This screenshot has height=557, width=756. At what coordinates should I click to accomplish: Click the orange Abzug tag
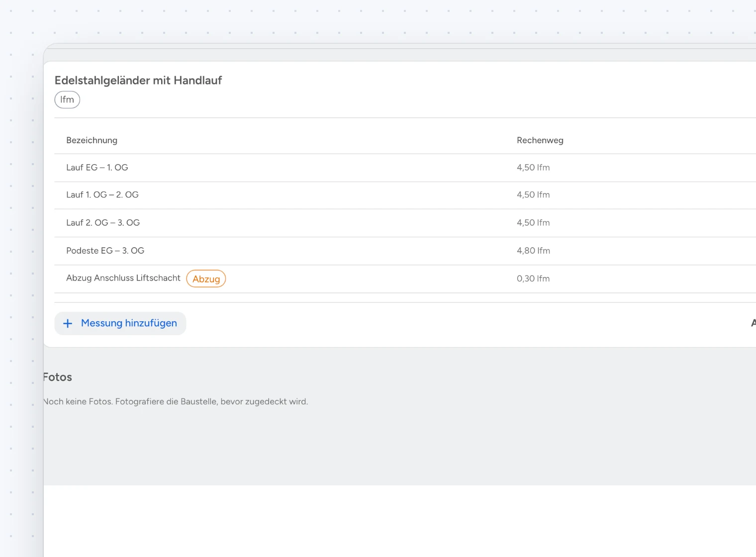coord(206,278)
